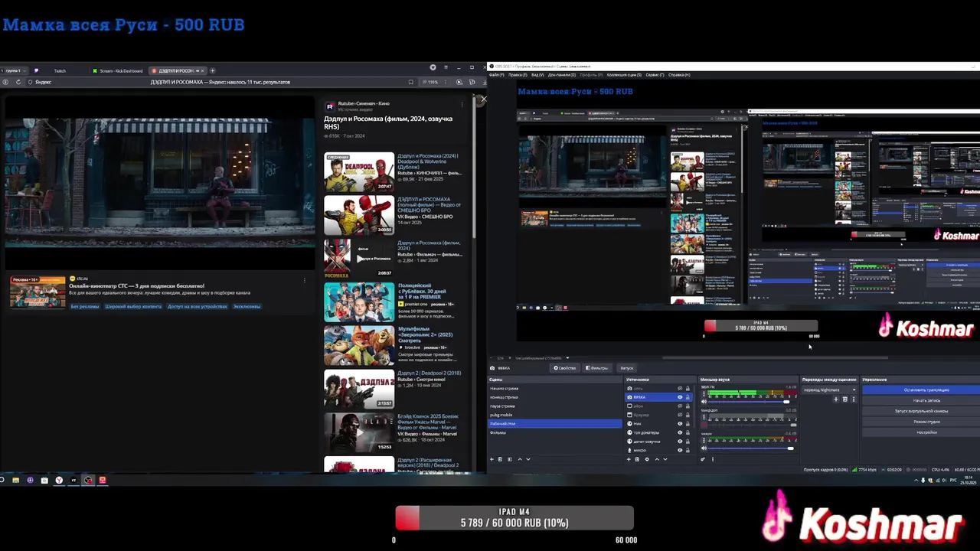Select the Начало стрима scene
The height and width of the screenshot is (551, 980).
coord(555,389)
